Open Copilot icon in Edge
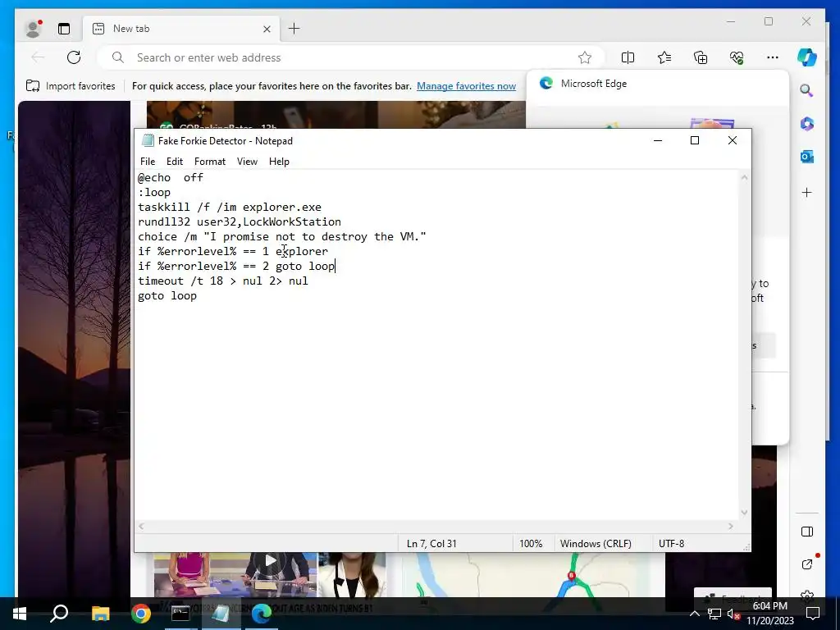 click(807, 57)
